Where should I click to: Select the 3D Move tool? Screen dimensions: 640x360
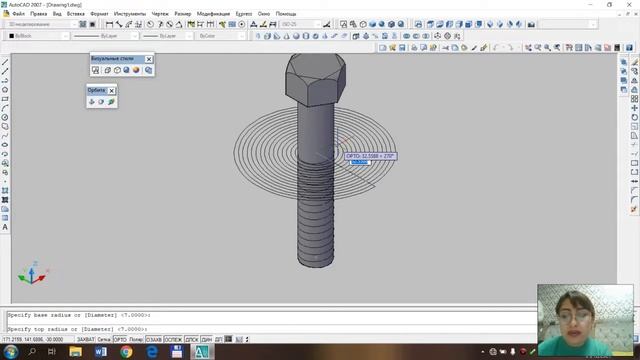click(x=438, y=36)
